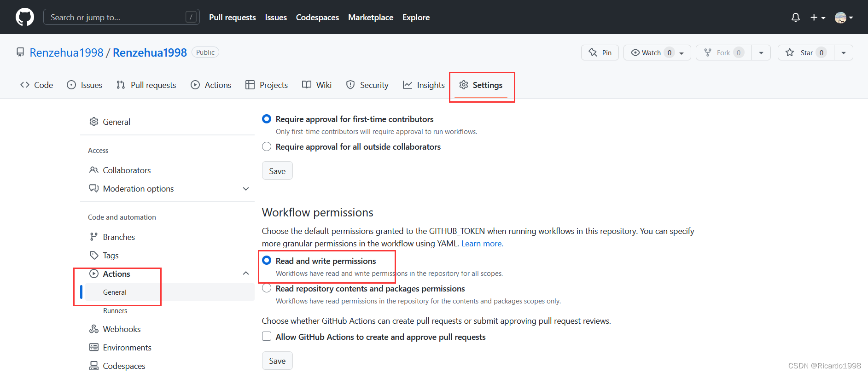The height and width of the screenshot is (373, 868).
Task: Select General under Actions
Action: pyautogui.click(x=169, y=292)
